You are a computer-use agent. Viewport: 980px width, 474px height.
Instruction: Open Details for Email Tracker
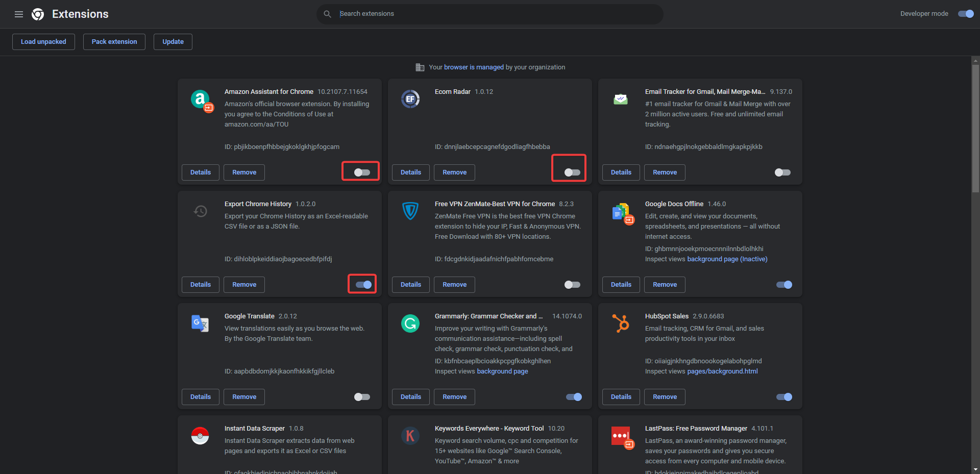click(621, 172)
